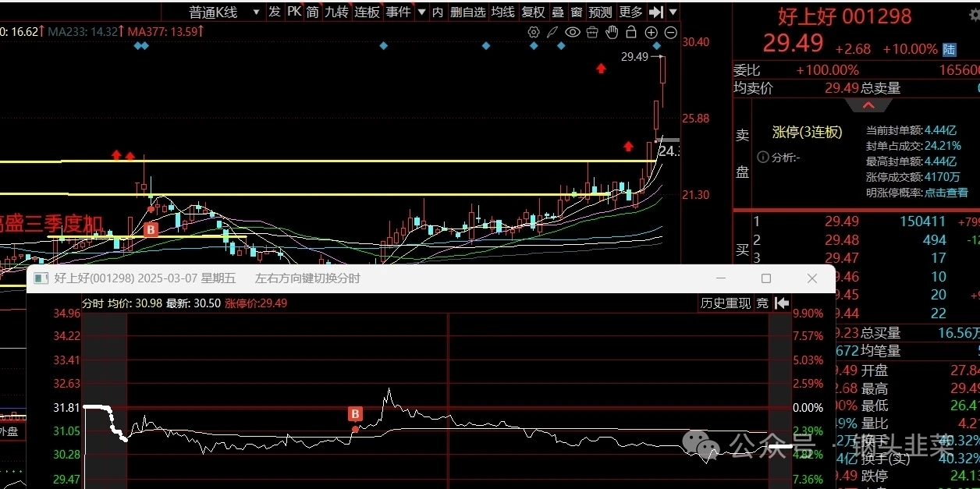Click the 封单占成交 24.21% row
The height and width of the screenshot is (489, 980).
point(913,146)
